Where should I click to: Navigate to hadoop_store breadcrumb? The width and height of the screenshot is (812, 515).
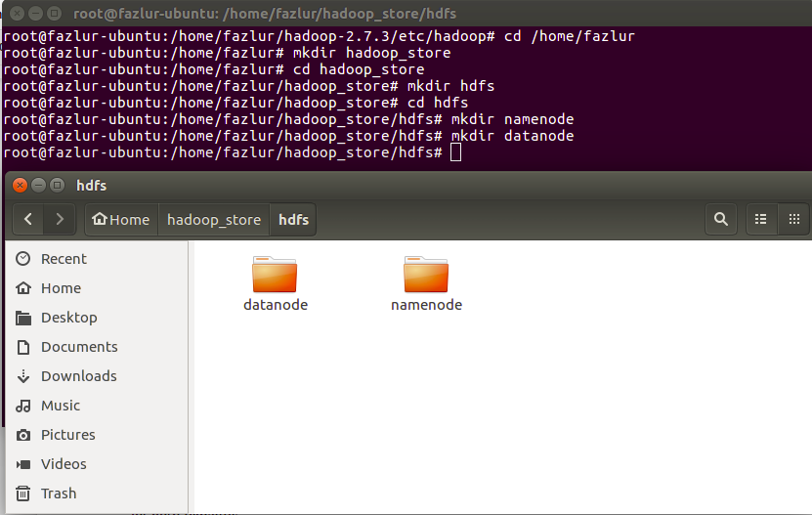214,220
